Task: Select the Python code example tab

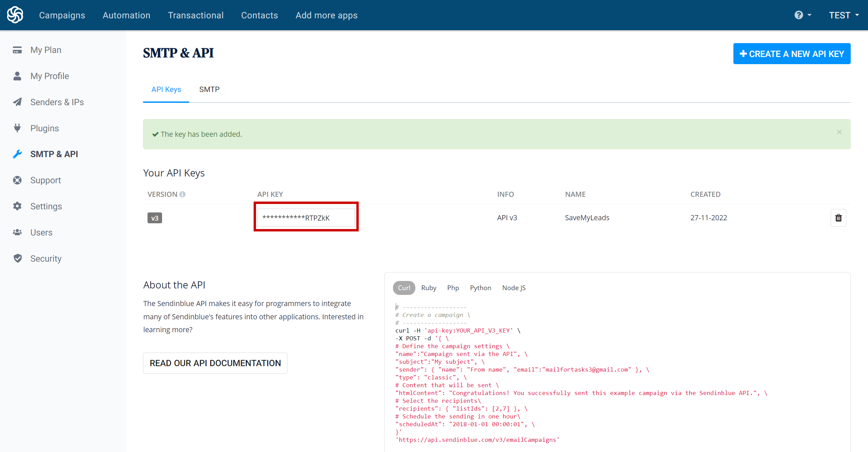Action: 480,288
